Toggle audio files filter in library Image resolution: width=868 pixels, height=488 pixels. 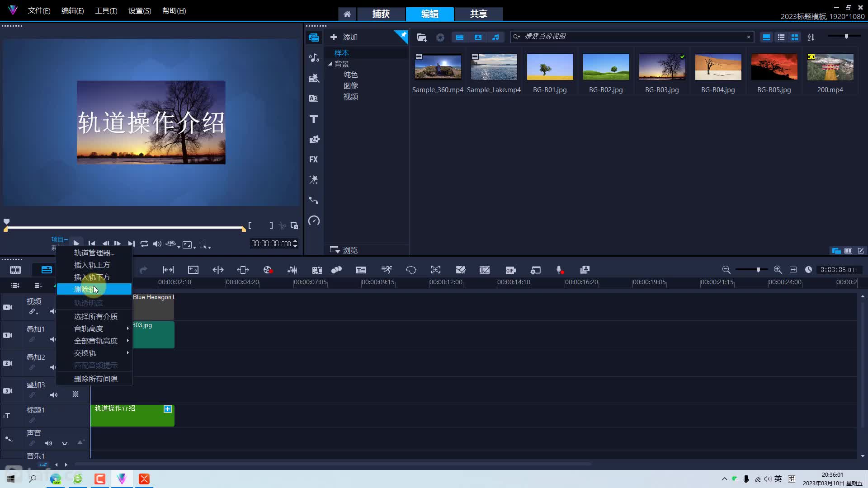click(496, 37)
